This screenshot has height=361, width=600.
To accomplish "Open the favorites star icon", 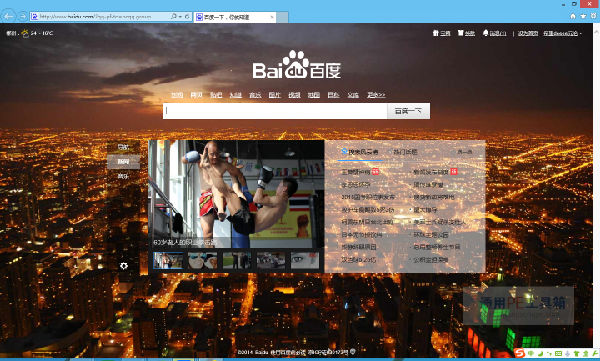I will (x=583, y=16).
